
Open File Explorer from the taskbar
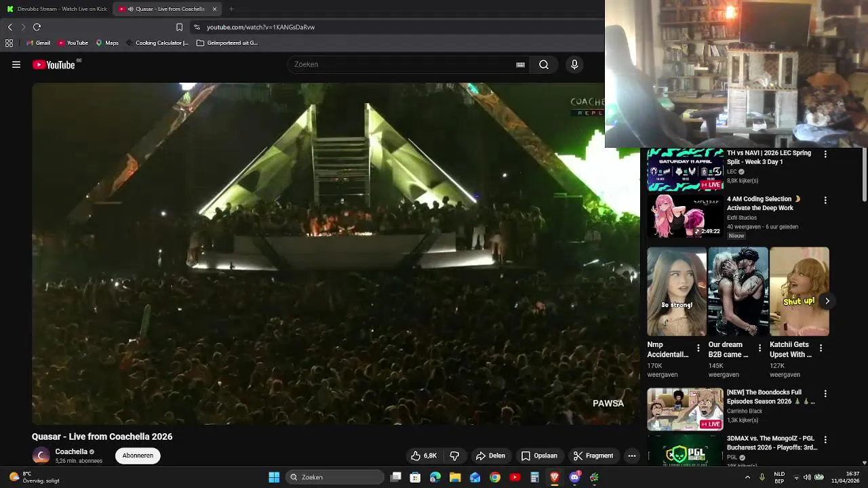coord(455,477)
